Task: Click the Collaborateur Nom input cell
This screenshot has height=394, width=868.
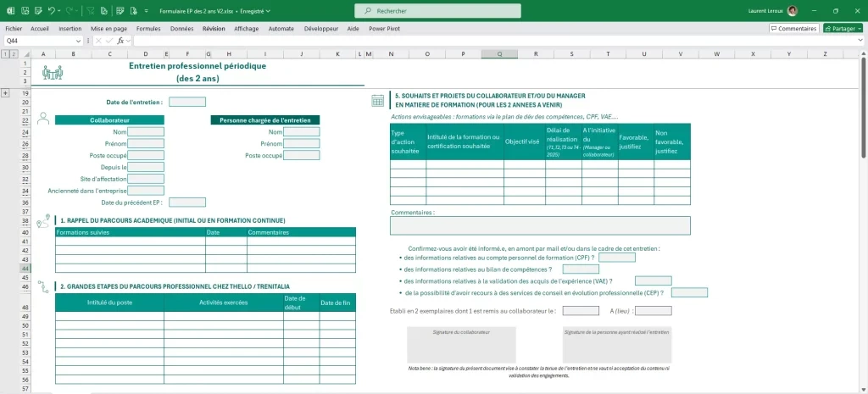Action: [146, 131]
